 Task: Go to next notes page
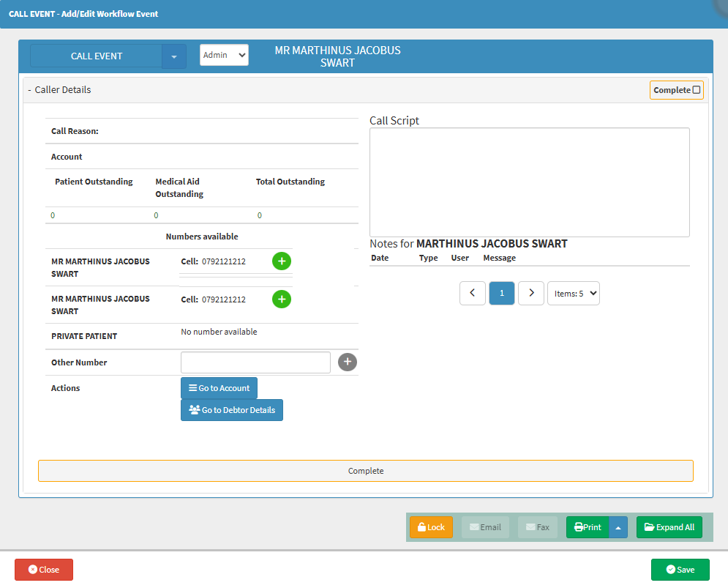click(531, 294)
